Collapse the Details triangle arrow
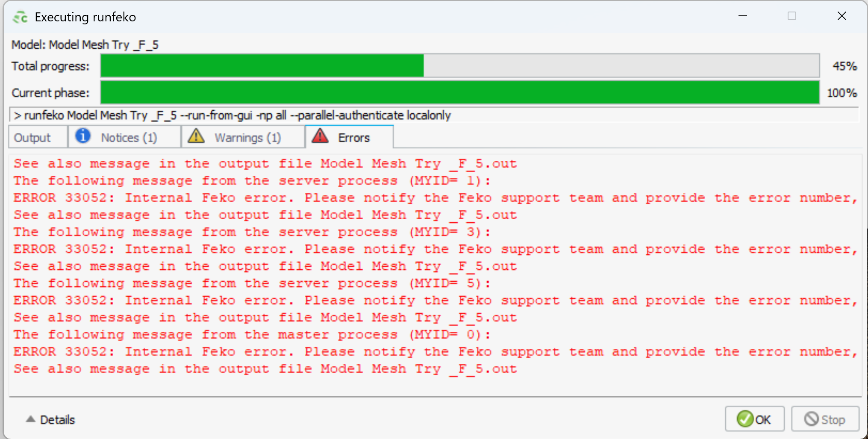868x439 pixels. point(30,419)
